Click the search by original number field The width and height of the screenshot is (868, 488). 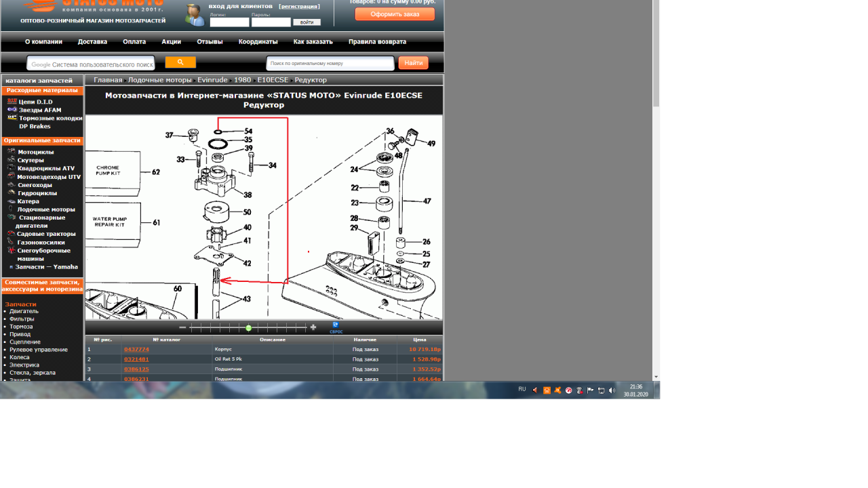330,63
